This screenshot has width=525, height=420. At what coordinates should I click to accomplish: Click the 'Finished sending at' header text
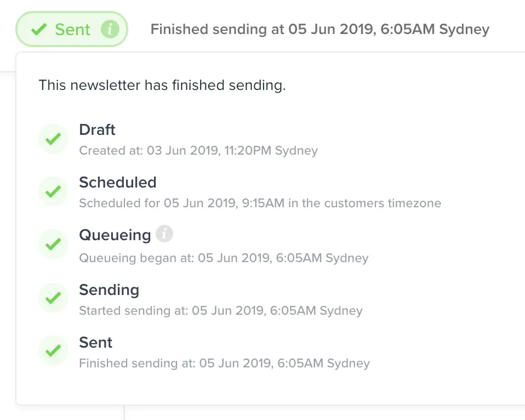coord(321,29)
